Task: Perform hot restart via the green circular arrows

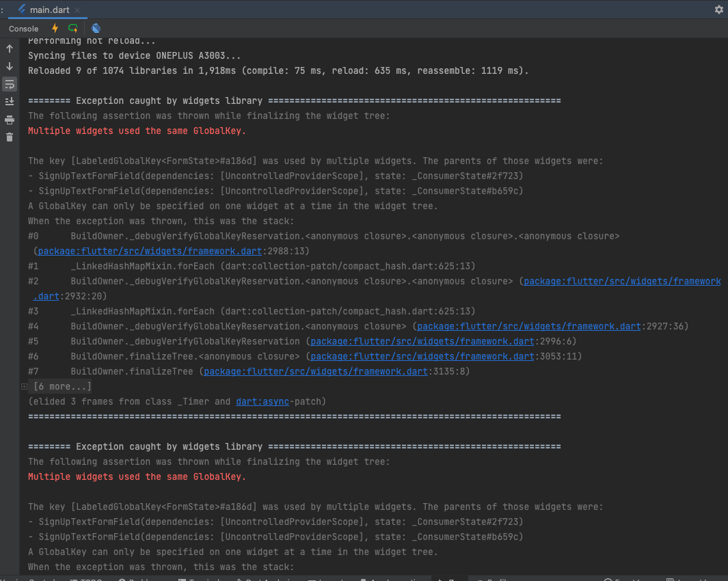Action: [x=73, y=28]
